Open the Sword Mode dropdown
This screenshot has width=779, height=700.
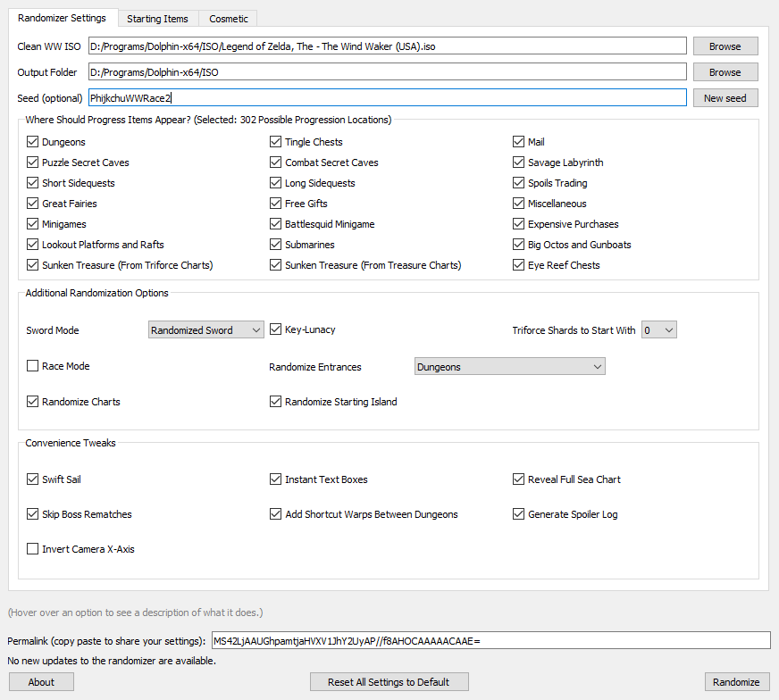(205, 330)
